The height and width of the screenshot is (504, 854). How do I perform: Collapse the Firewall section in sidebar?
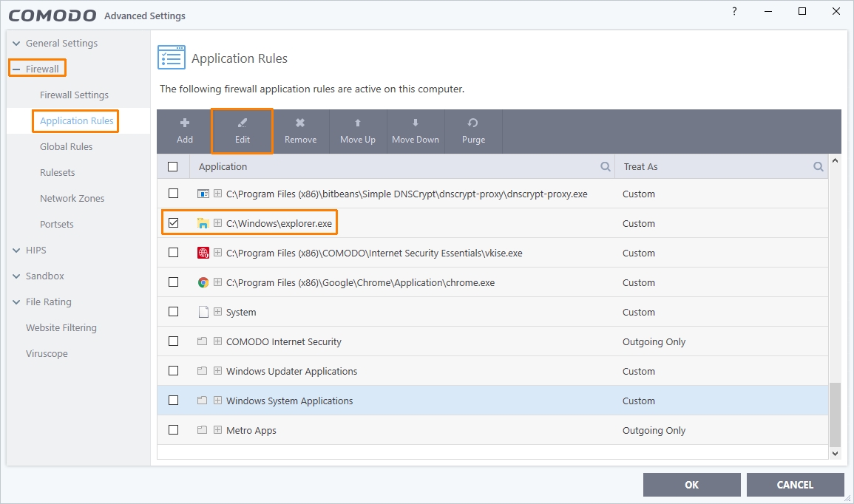[x=16, y=69]
